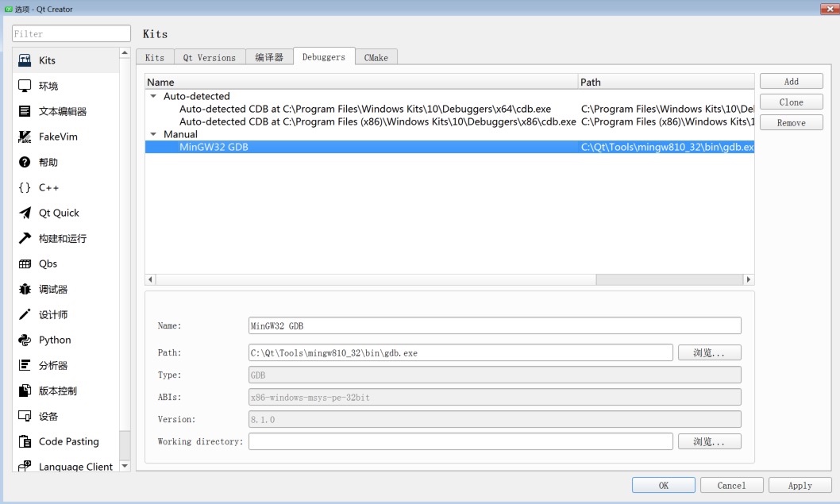The width and height of the screenshot is (840, 504).
Task: Open the 分析器 icon in sidebar
Action: (x=25, y=365)
